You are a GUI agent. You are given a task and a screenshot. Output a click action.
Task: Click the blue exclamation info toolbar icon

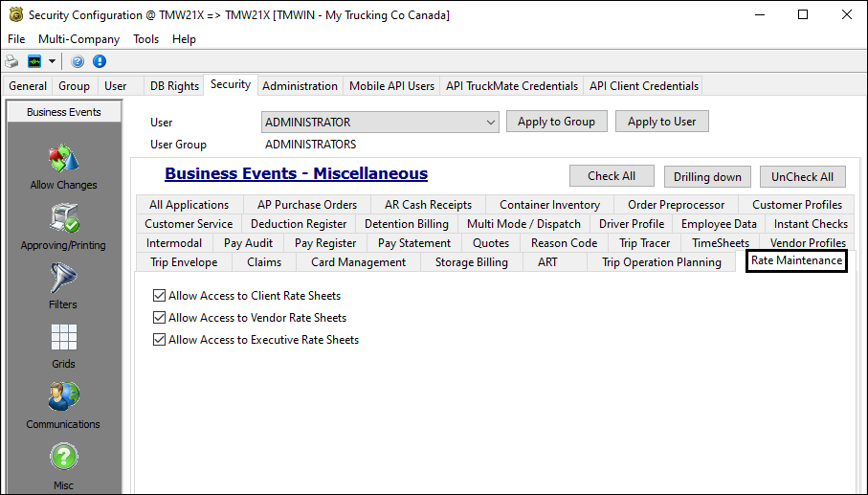[x=100, y=61]
